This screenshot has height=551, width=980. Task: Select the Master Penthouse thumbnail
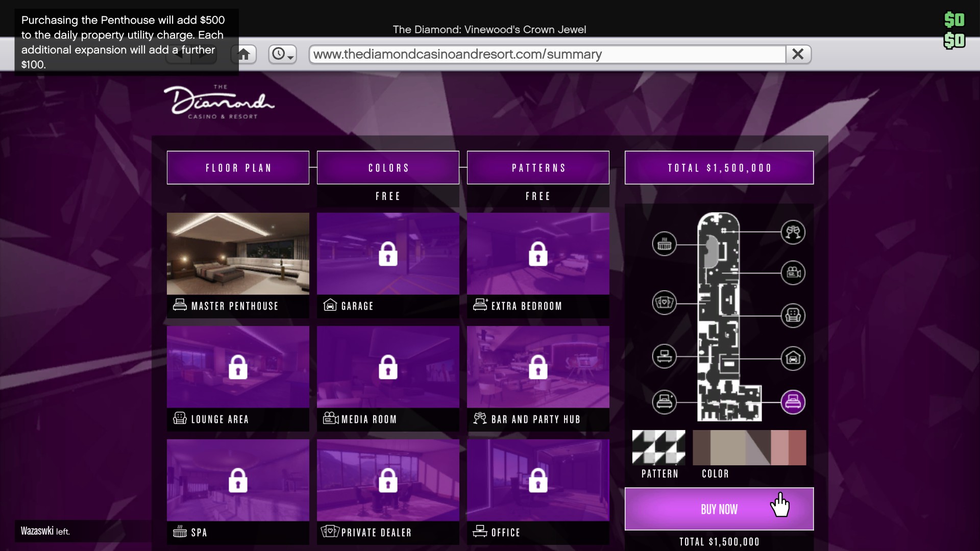[x=238, y=254]
